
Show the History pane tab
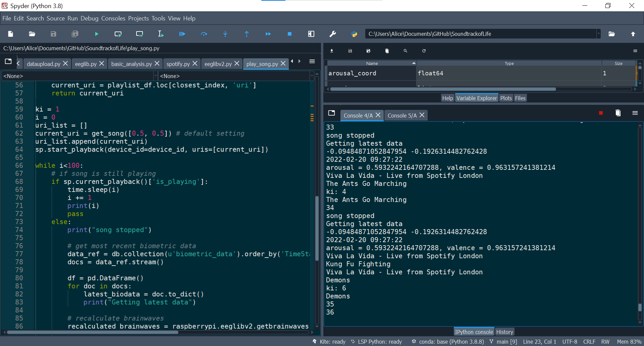[x=504, y=332]
